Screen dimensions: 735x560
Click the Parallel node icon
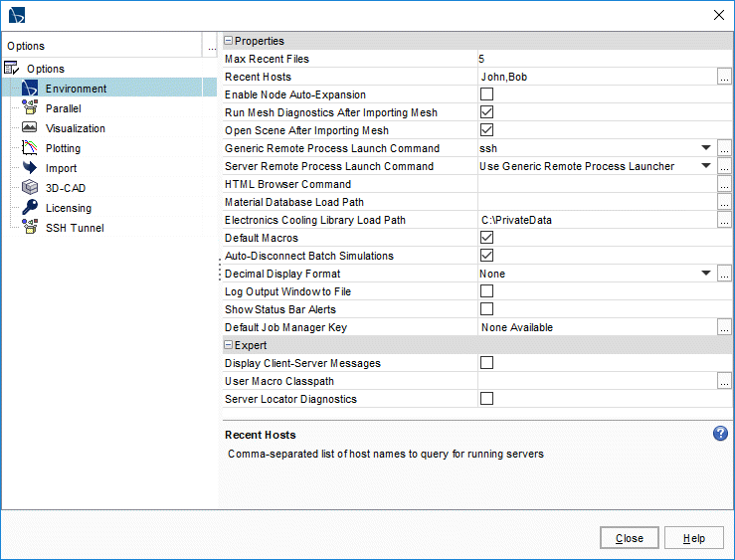[29, 108]
